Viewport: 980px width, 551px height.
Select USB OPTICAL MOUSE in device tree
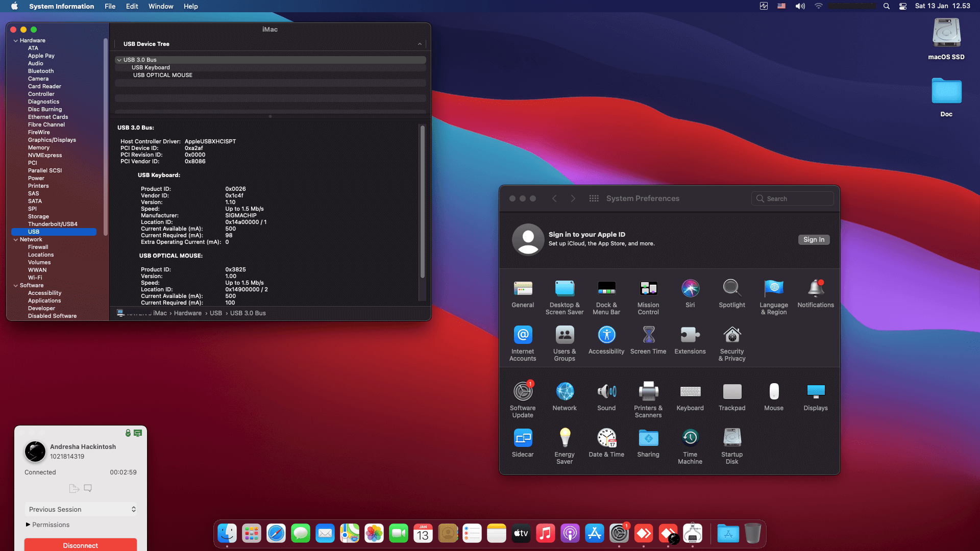163,75
